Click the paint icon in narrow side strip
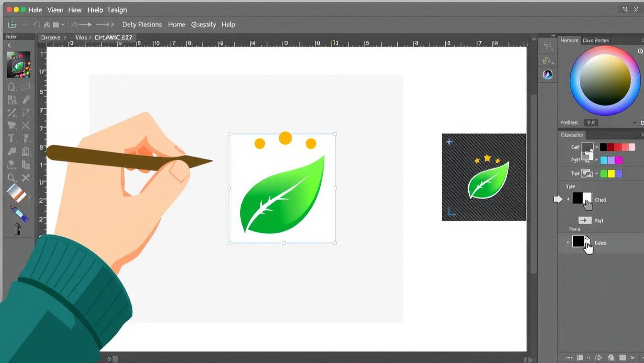This screenshot has width=644, height=363. (547, 60)
